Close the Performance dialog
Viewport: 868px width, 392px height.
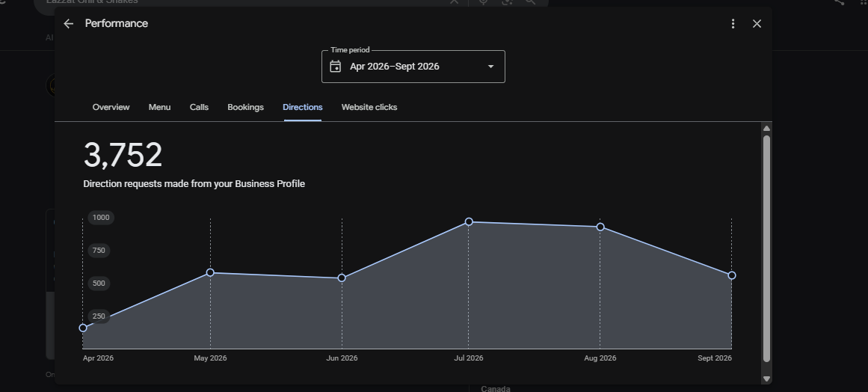coord(757,24)
